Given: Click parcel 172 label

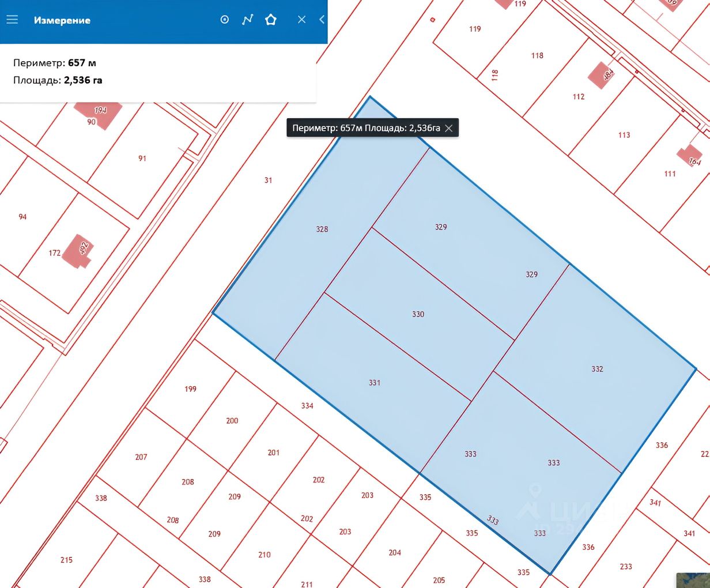Looking at the screenshot, I should click(x=55, y=253).
